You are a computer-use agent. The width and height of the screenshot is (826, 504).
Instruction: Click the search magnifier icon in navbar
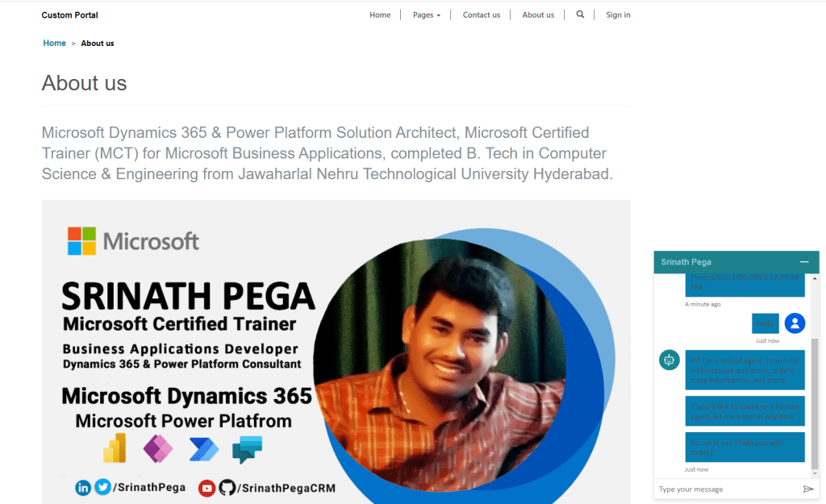pyautogui.click(x=580, y=15)
